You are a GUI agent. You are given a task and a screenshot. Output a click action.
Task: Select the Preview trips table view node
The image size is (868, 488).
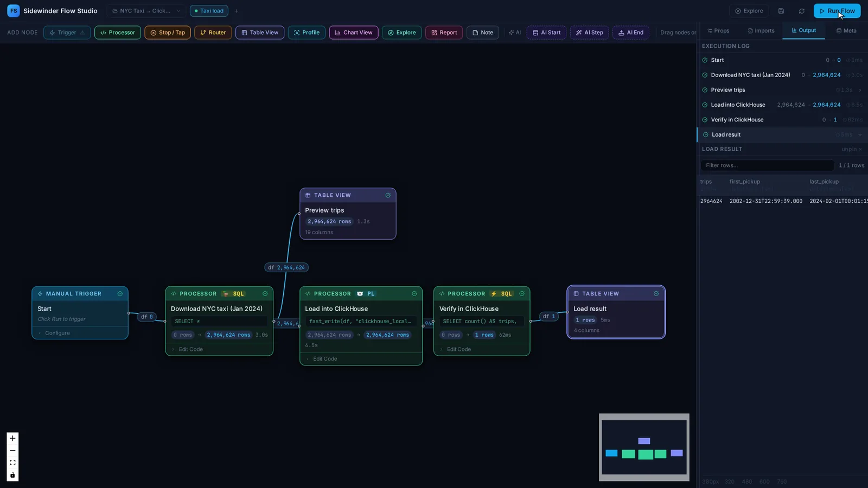tap(348, 214)
